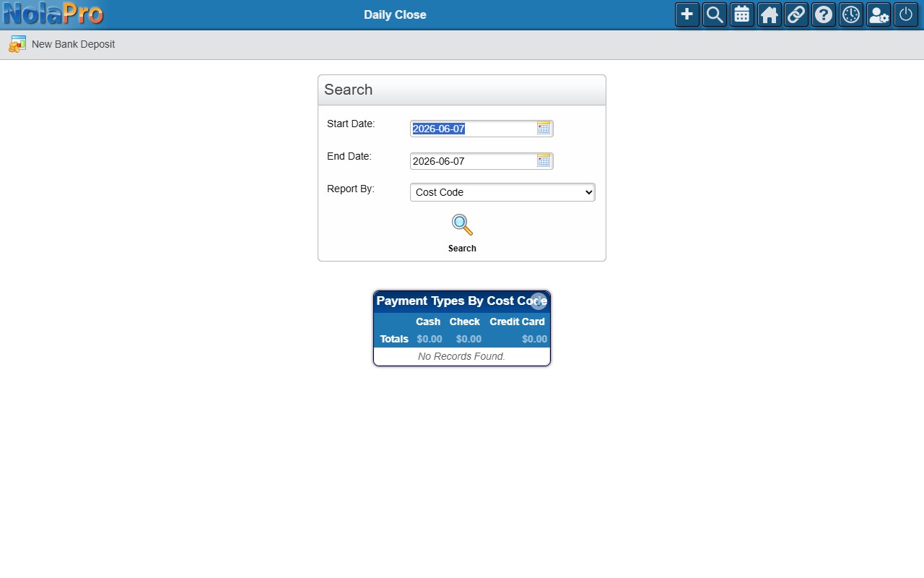Click the Search magnifying glass button
924x578 pixels.
[x=462, y=225]
